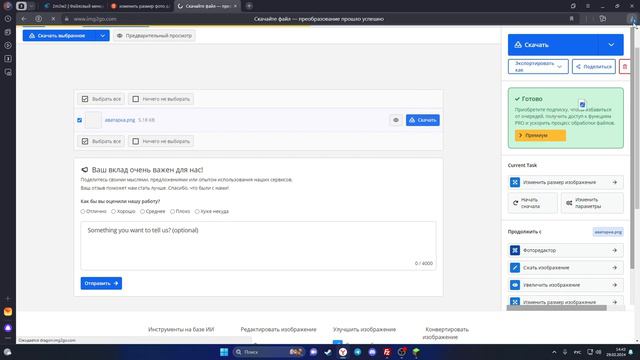Open the browser hamburger menu

pos(588,6)
